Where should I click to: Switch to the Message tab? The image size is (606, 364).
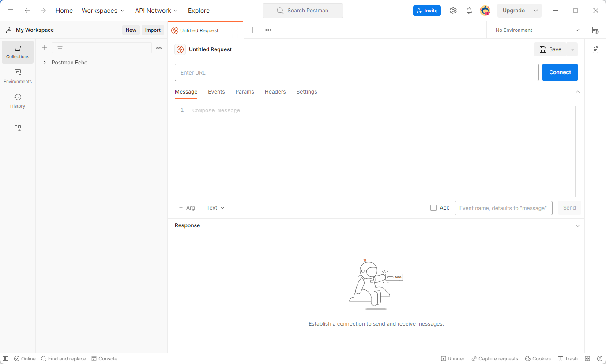(x=186, y=92)
